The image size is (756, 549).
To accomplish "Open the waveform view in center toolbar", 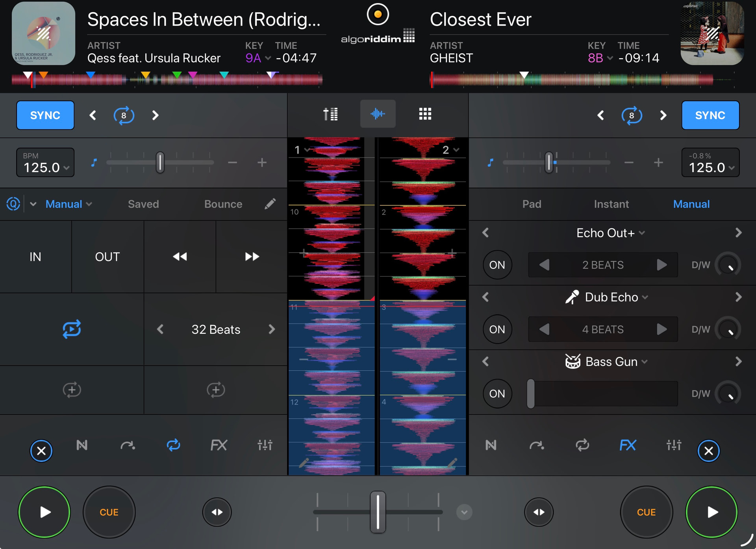I will coord(378,114).
